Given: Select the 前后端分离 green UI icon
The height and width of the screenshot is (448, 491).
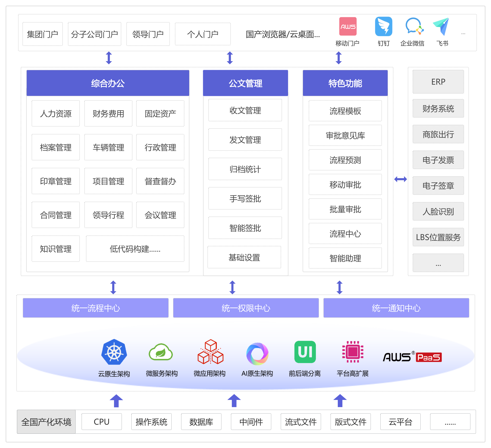Looking at the screenshot, I should coord(305,352).
